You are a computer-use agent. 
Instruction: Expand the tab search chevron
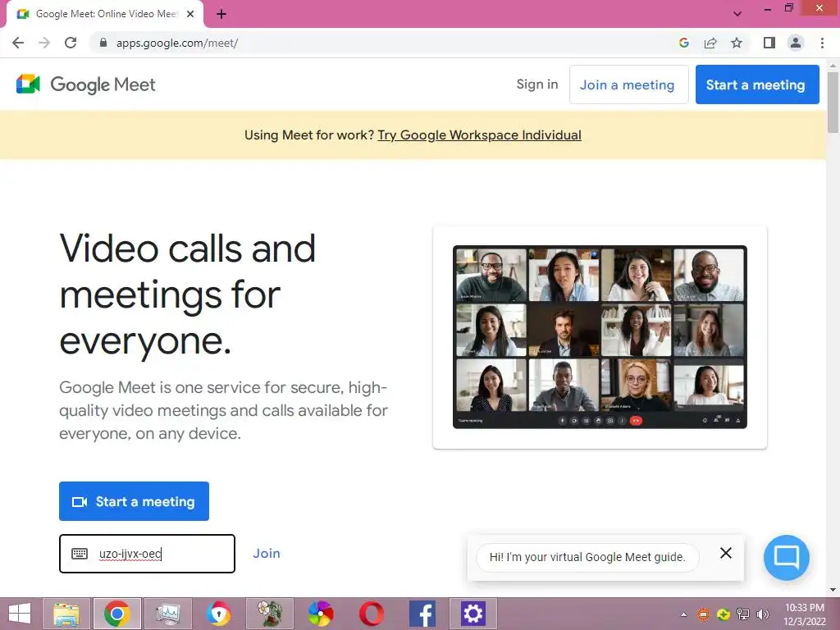(x=737, y=14)
